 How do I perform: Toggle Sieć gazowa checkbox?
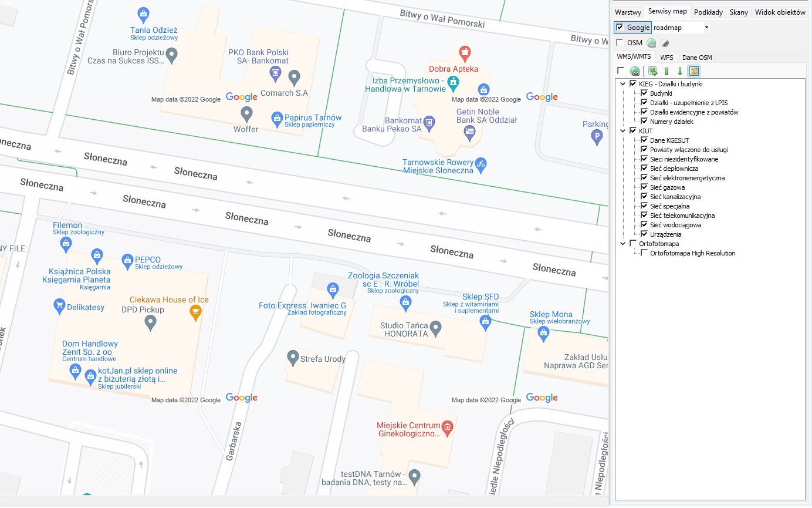pyautogui.click(x=644, y=187)
